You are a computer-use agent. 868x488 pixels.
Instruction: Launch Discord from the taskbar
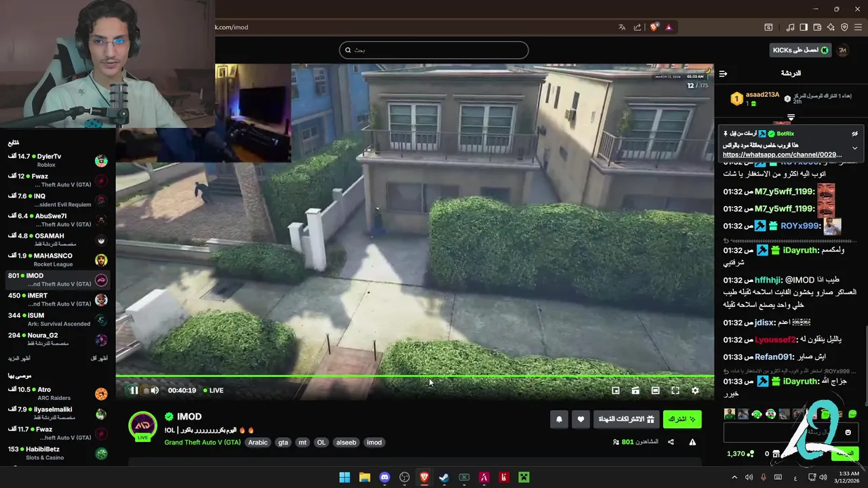tap(384, 477)
